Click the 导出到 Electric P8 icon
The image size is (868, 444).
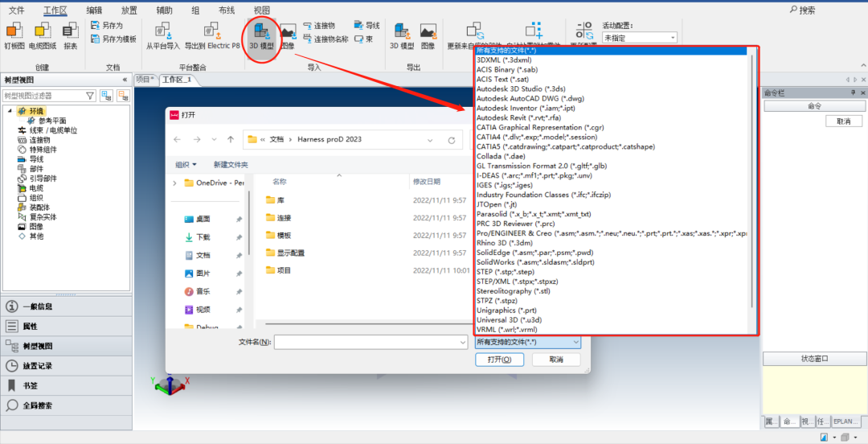point(212,31)
